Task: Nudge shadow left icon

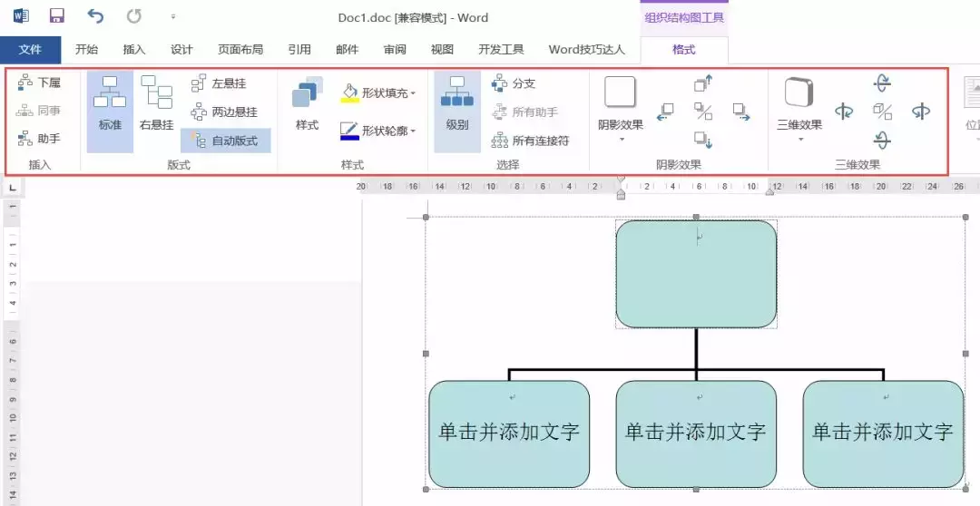Action: point(665,112)
